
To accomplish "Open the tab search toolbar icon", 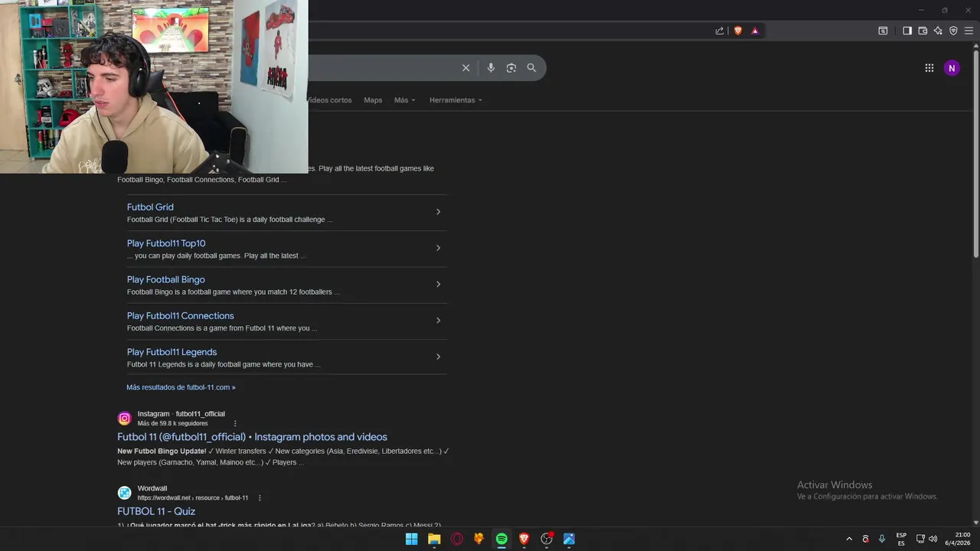I will click(x=883, y=31).
